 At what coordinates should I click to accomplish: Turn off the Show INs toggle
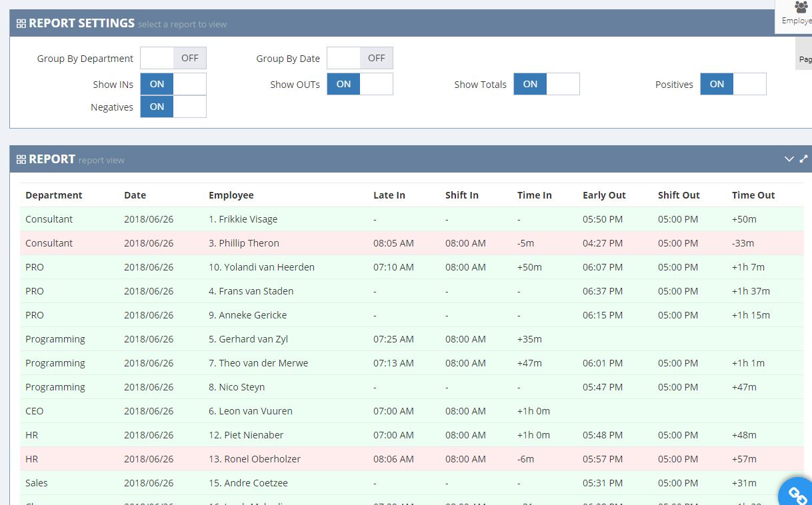pos(173,85)
